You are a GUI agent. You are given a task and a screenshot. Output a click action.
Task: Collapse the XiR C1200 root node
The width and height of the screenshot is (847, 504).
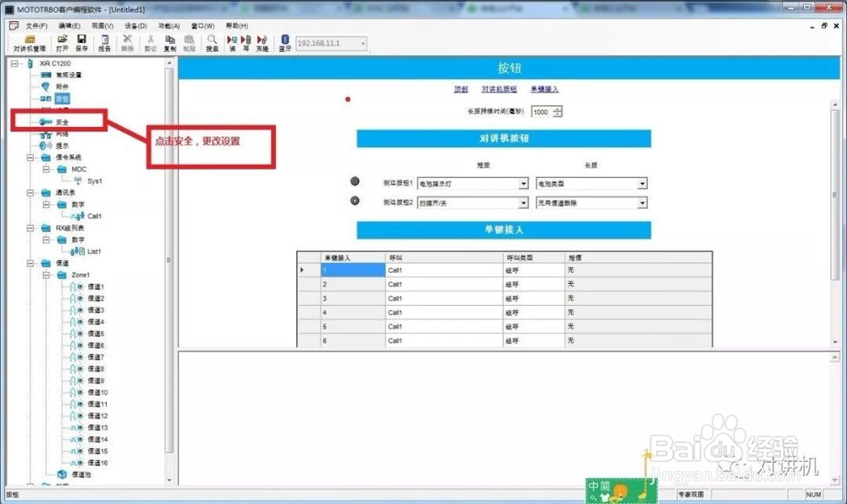pos(14,64)
